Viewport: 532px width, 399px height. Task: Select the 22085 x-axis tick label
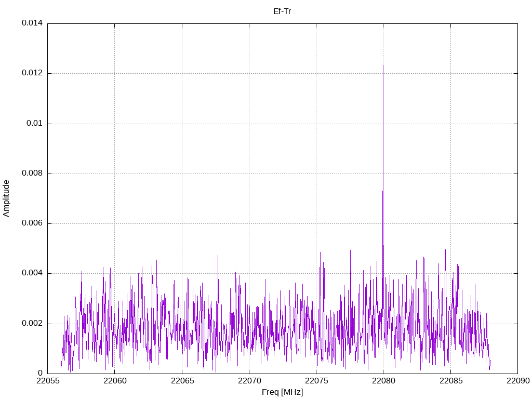(x=450, y=381)
